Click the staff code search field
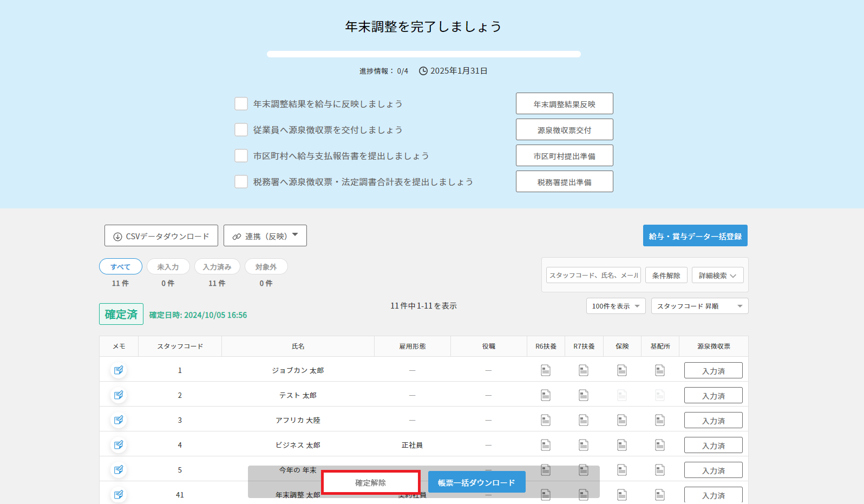 pos(593,276)
